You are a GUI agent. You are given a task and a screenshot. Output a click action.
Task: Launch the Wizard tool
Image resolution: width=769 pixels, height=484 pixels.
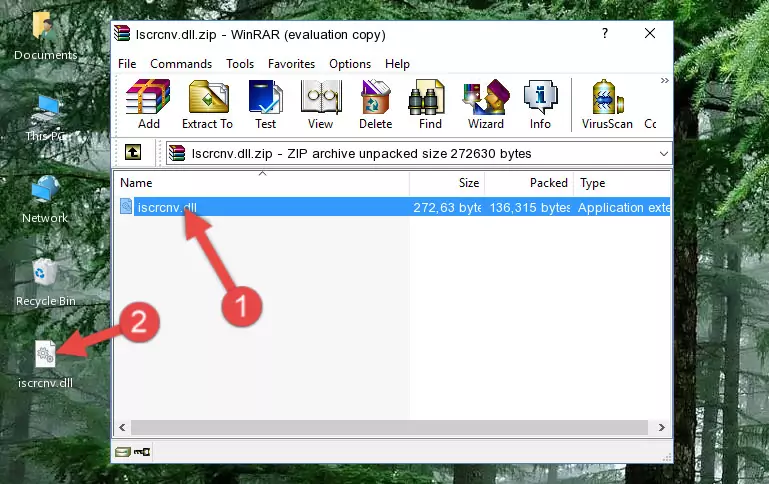click(x=486, y=104)
